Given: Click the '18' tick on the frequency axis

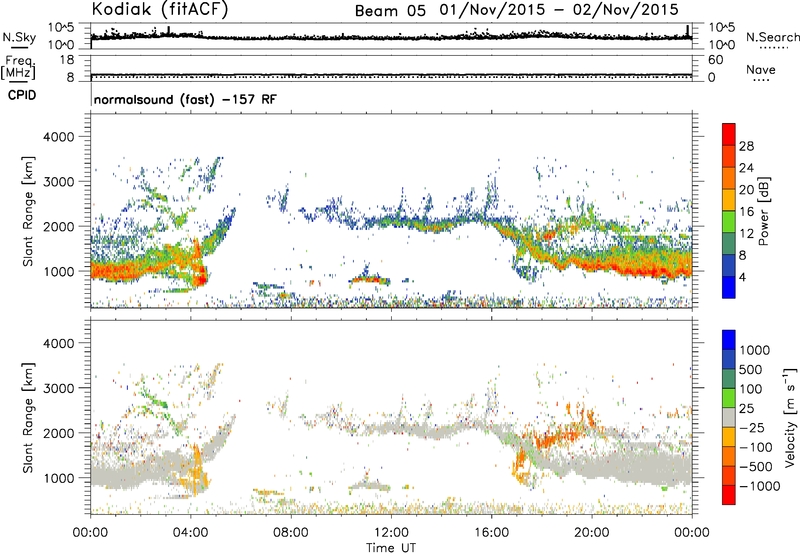Looking at the screenshot, I should 67,60.
